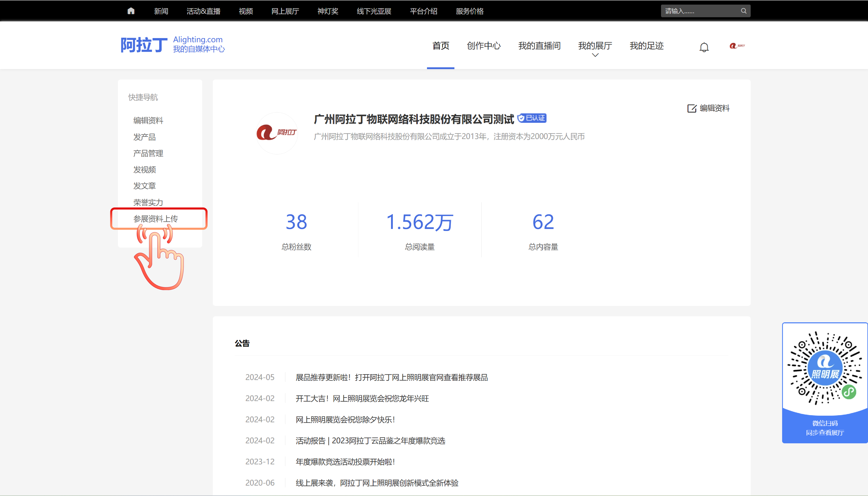Click the 2020-06 announcement date
This screenshot has height=496, width=868.
pos(260,483)
